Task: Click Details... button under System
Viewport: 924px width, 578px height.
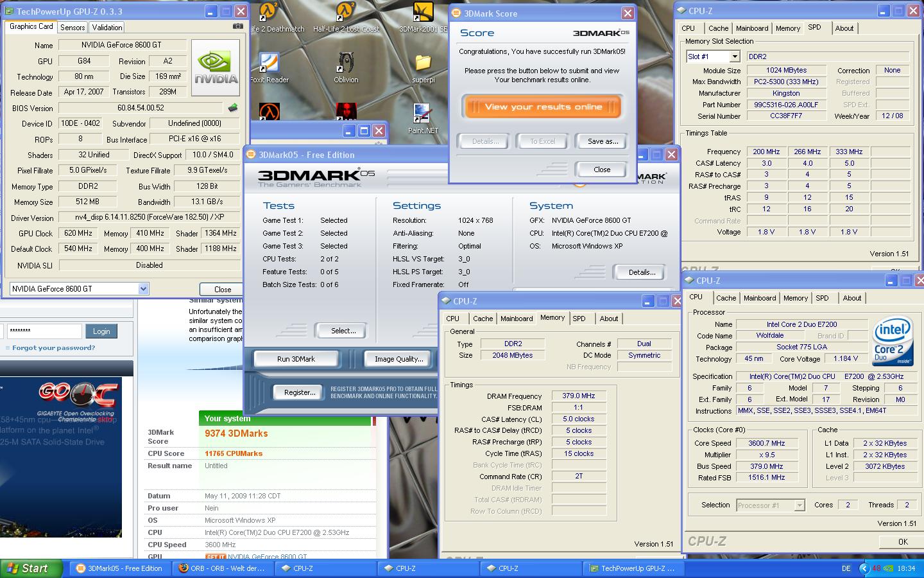Action: (x=642, y=272)
